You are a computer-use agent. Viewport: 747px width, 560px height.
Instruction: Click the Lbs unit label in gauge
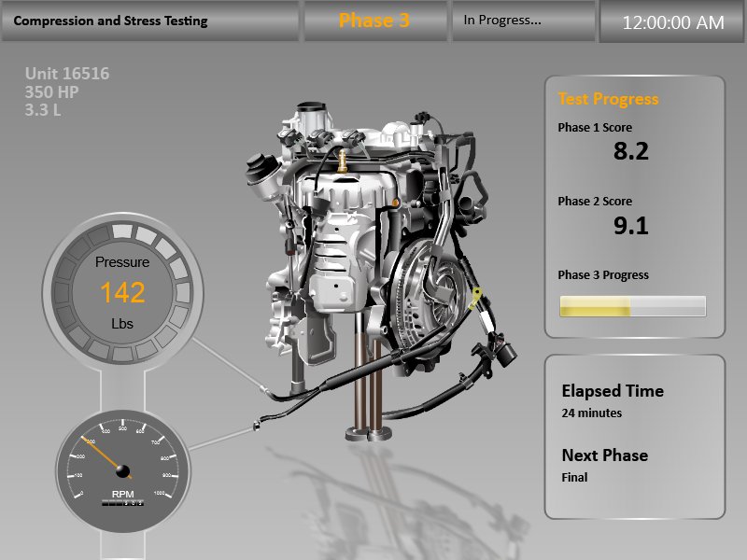122,324
